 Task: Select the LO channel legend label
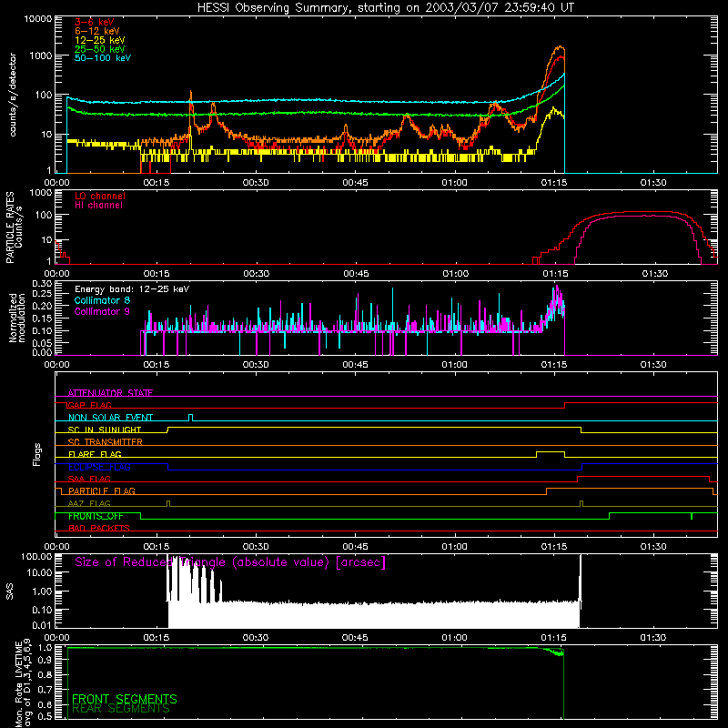tap(100, 196)
